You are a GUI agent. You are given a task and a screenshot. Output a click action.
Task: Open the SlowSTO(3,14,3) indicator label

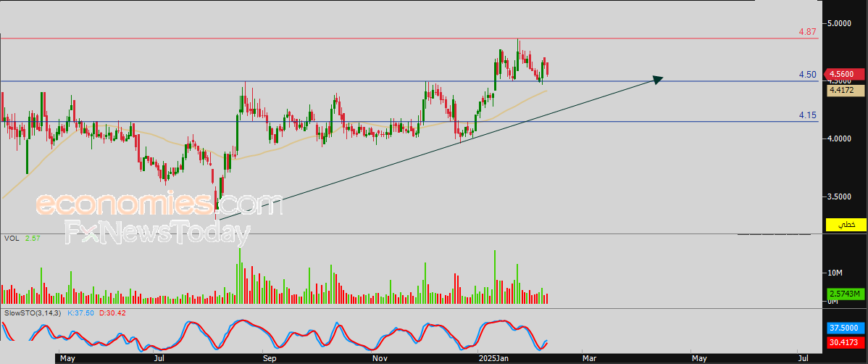pyautogui.click(x=33, y=313)
